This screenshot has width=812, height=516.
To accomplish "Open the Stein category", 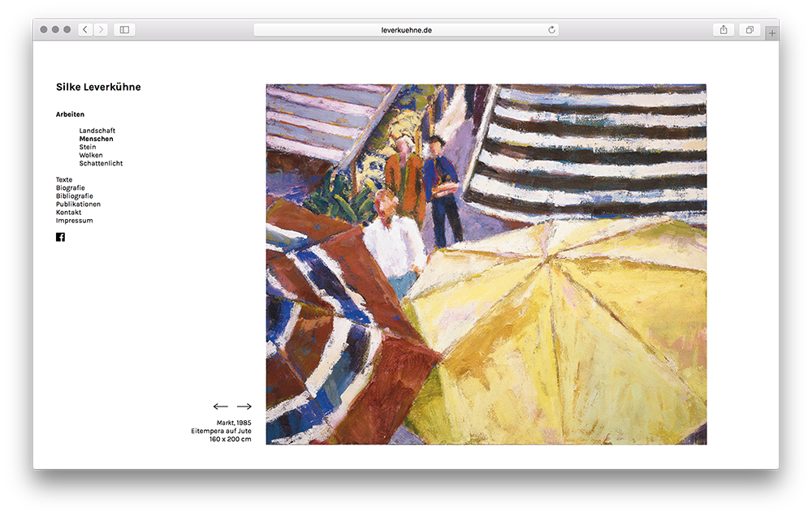I will pyautogui.click(x=88, y=147).
